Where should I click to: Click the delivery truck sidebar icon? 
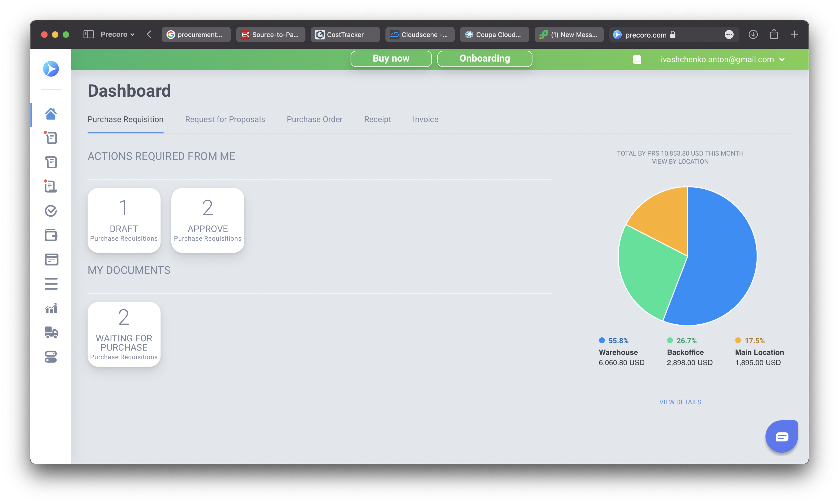coord(51,332)
